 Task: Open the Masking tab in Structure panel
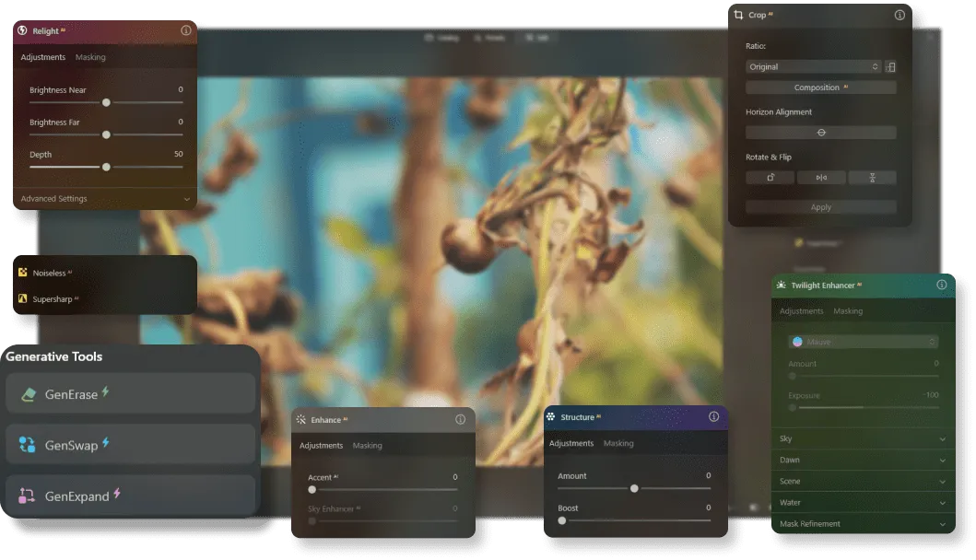618,443
